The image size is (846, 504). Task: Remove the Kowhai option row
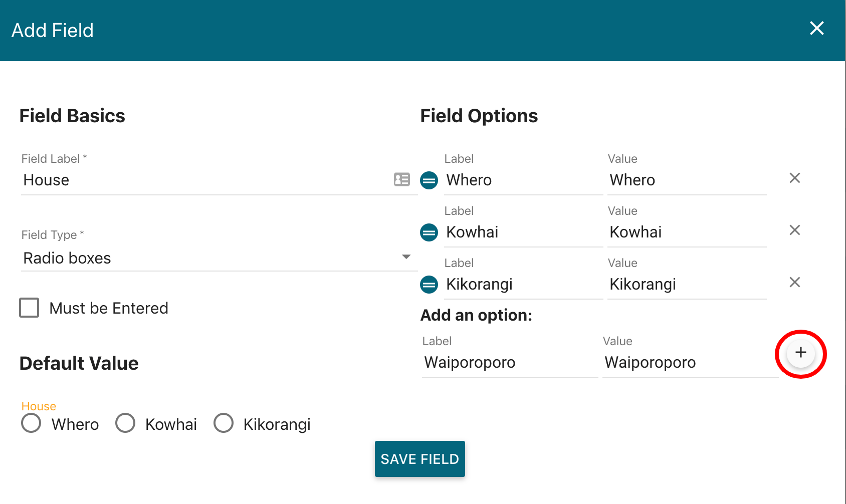click(x=794, y=230)
